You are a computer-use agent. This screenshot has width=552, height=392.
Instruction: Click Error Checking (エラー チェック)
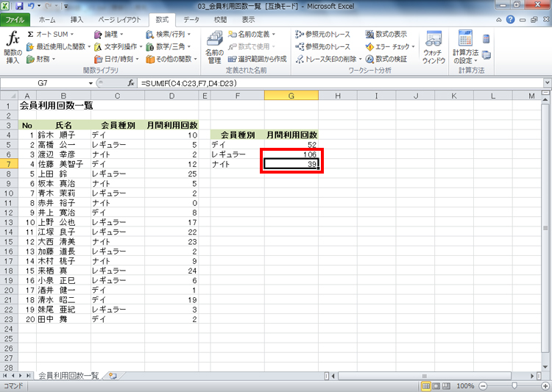coord(387,46)
